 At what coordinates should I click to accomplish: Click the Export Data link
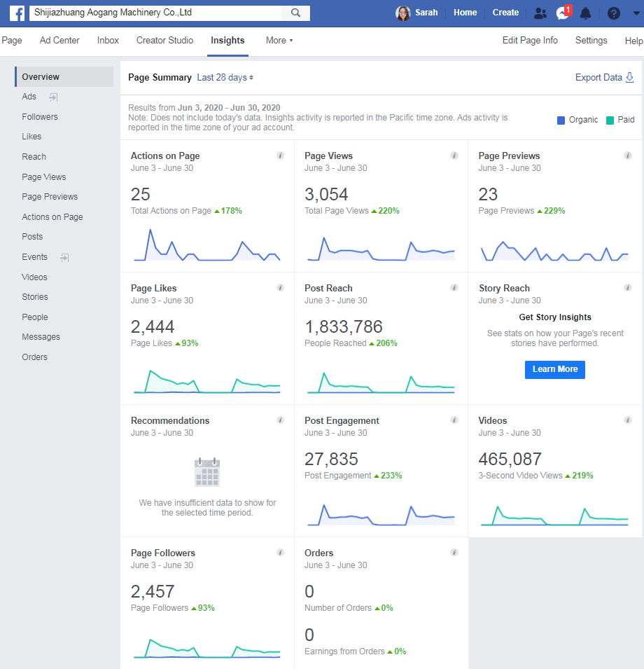click(x=604, y=78)
